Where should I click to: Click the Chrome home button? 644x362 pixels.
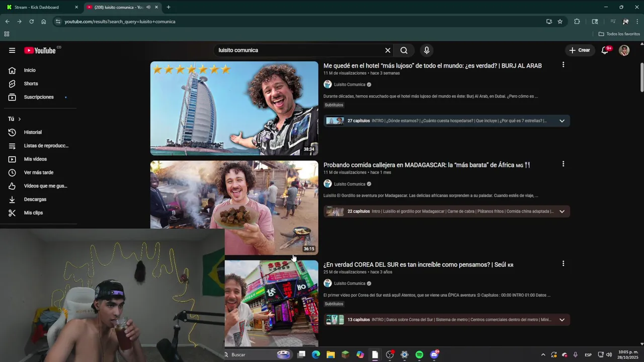coord(44,22)
